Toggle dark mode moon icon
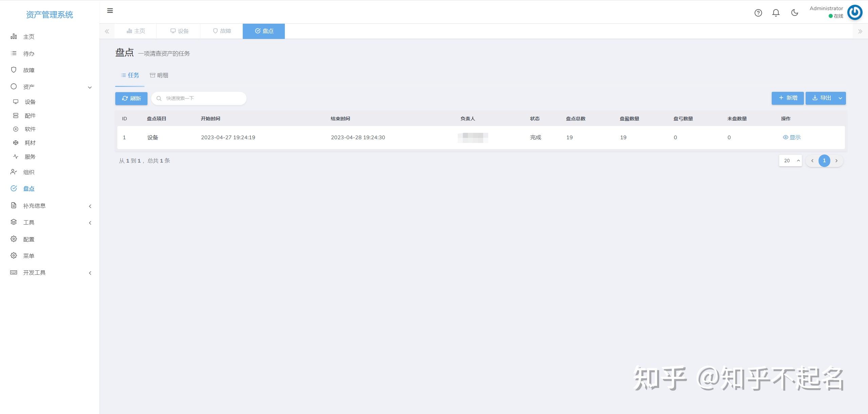The width and height of the screenshot is (868, 414). click(794, 13)
